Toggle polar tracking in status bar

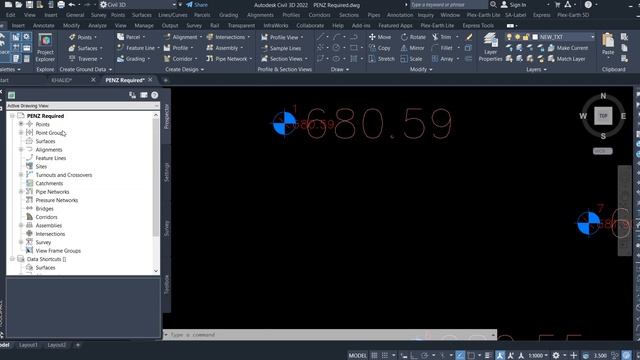pyautogui.click(x=424, y=356)
